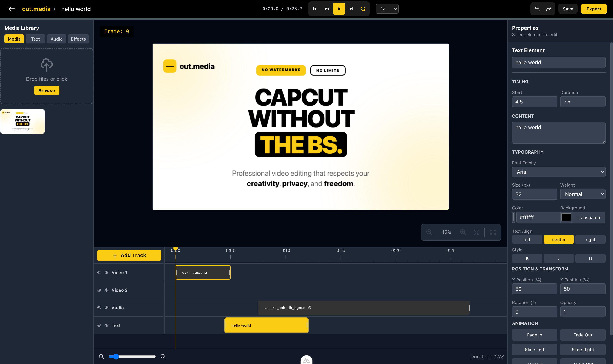Align text center

[558, 239]
